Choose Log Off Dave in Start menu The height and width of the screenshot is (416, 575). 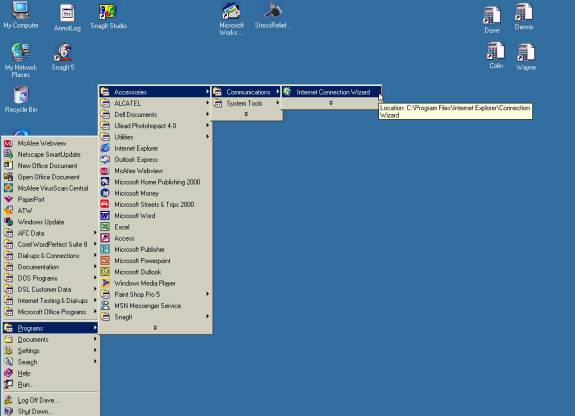point(51,400)
